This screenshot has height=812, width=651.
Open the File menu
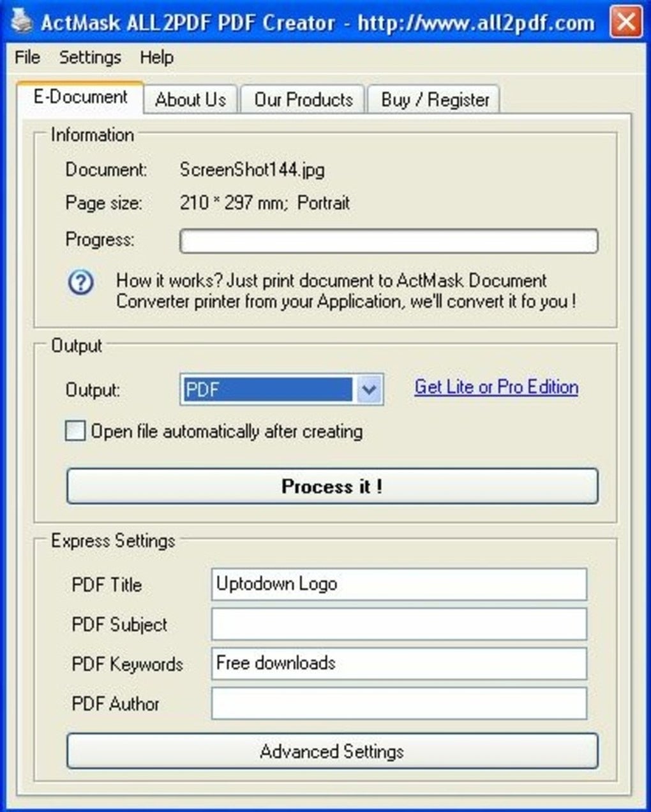pos(26,57)
